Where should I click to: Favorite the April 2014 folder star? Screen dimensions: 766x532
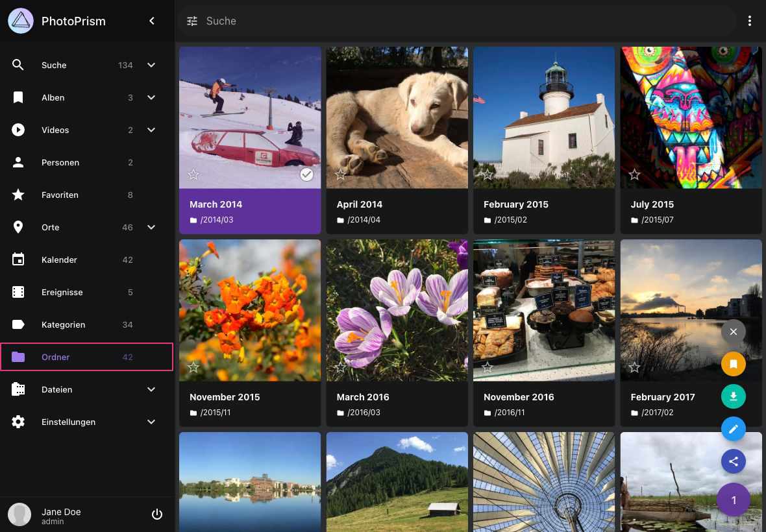tap(341, 175)
